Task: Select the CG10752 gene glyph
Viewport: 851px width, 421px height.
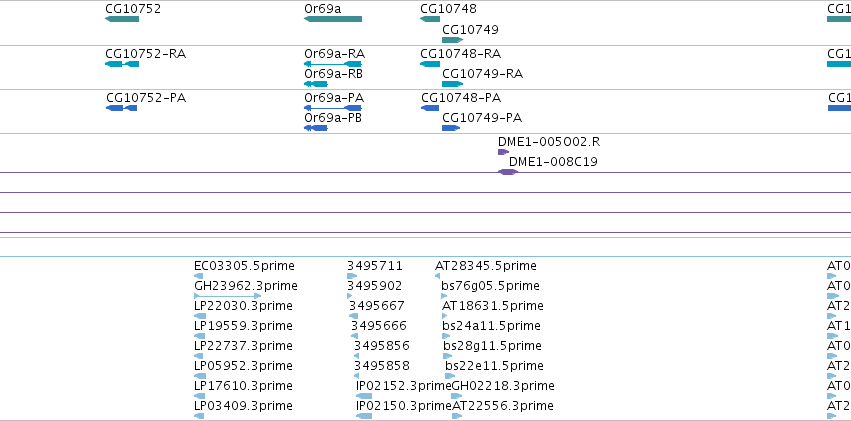Action: tap(122, 19)
